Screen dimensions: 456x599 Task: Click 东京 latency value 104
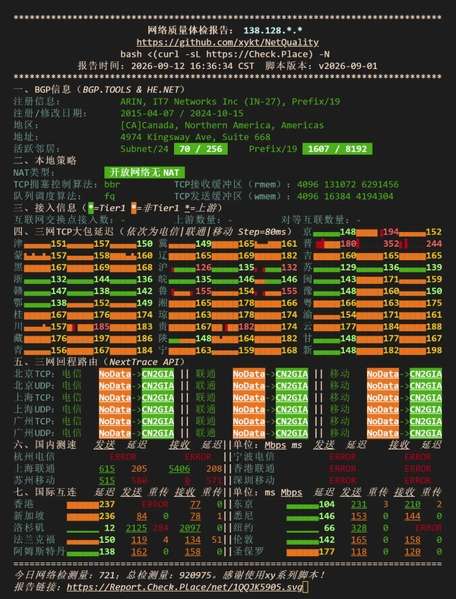327,504
